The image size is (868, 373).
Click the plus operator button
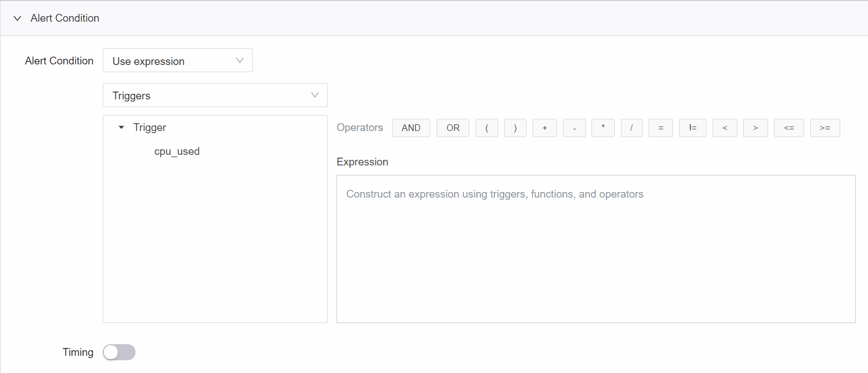[x=545, y=128]
